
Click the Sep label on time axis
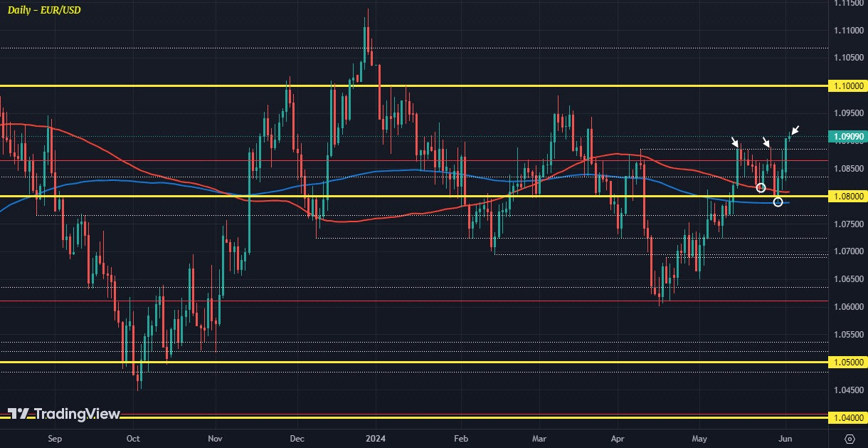[x=51, y=439]
